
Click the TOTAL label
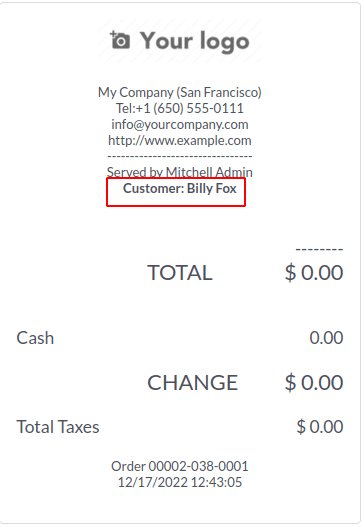tap(180, 273)
